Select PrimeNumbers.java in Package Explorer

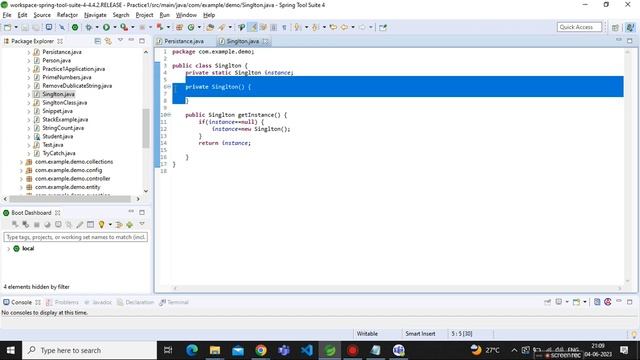[67, 77]
